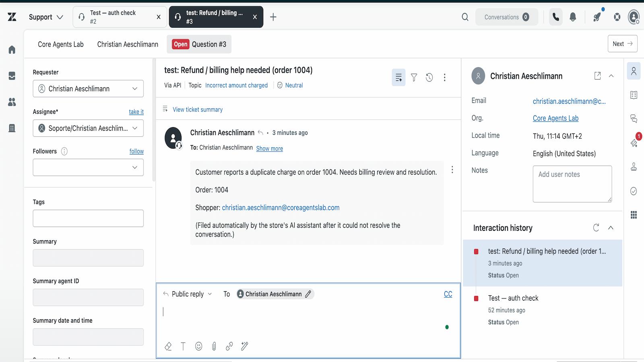Open the AI writing wand tool
This screenshot has width=644, height=362.
click(244, 346)
